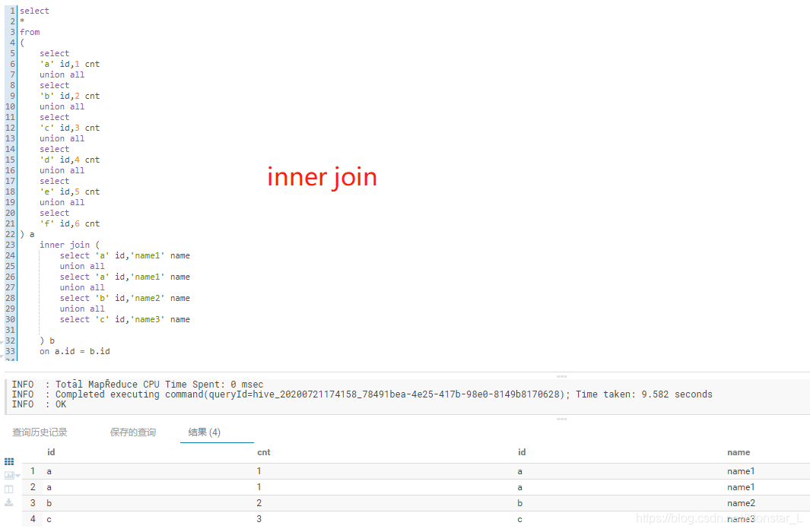Select cell name2 in results table
The height and width of the screenshot is (532, 810).
pos(741,503)
